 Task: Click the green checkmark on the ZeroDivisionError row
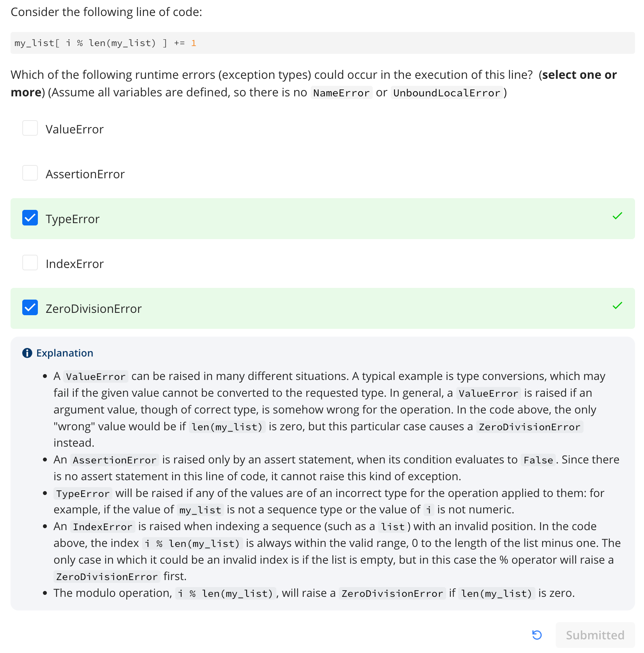617,305
